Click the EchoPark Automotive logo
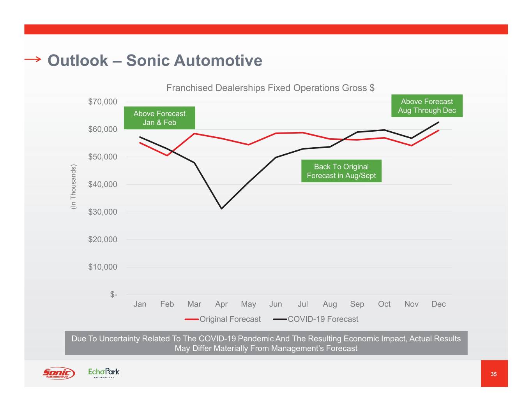The height and width of the screenshot is (411, 532). 104,373
